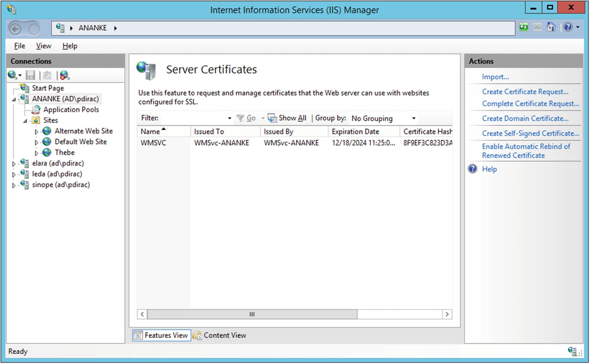Expand the elara server node

click(14, 164)
